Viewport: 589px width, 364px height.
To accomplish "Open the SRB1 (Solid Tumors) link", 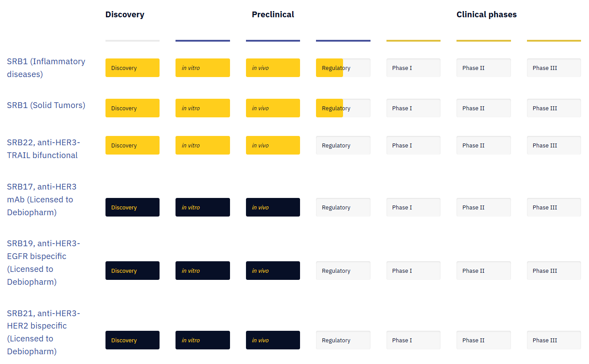I will tap(46, 105).
